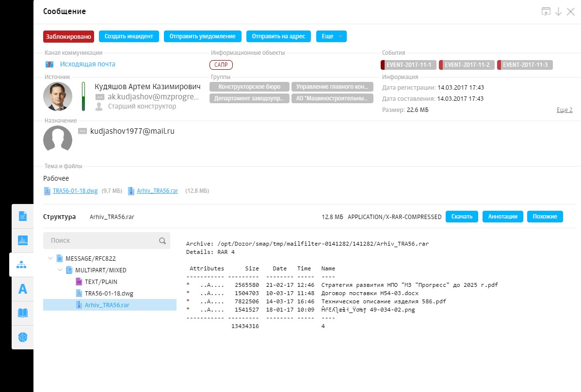Open event EVENT-2017-11-2
Screen dimensions: 581x392
[467, 65]
